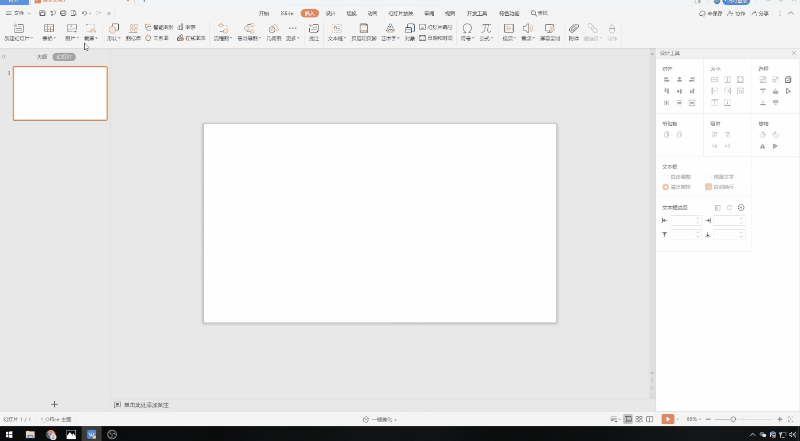Image resolution: width=800 pixels, height=441 pixels.
Task: Open the one-click beautify menu
Action: [x=380, y=420]
